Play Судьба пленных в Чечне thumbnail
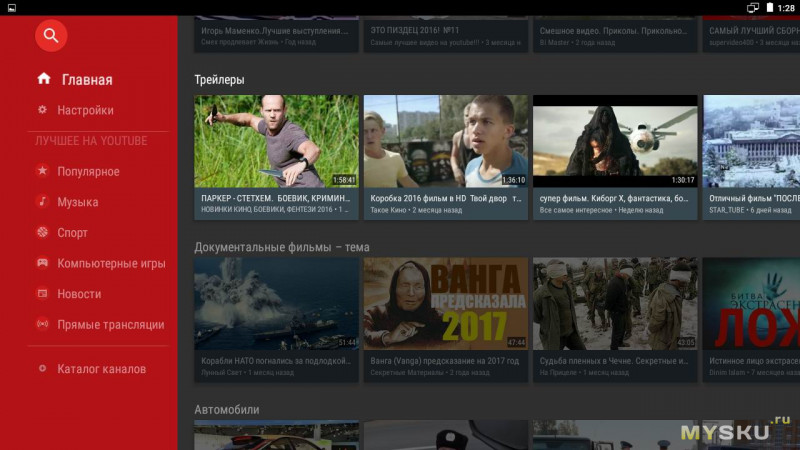Image resolution: width=800 pixels, height=450 pixels. 615,304
